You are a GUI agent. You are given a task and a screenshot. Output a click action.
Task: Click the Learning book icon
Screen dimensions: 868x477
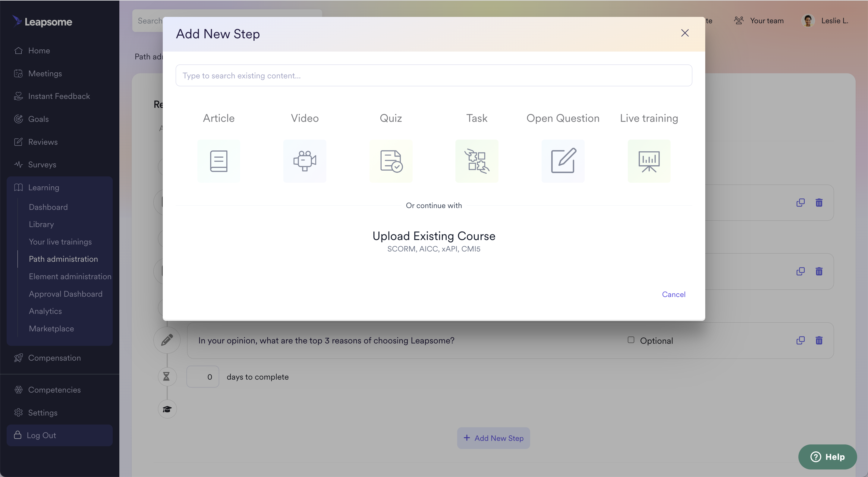tap(18, 188)
